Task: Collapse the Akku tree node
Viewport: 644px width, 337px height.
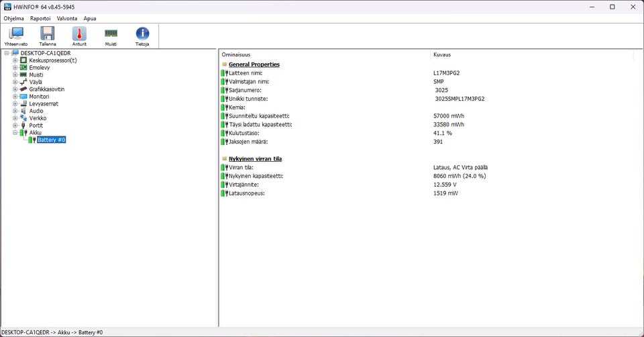Action: [x=15, y=132]
